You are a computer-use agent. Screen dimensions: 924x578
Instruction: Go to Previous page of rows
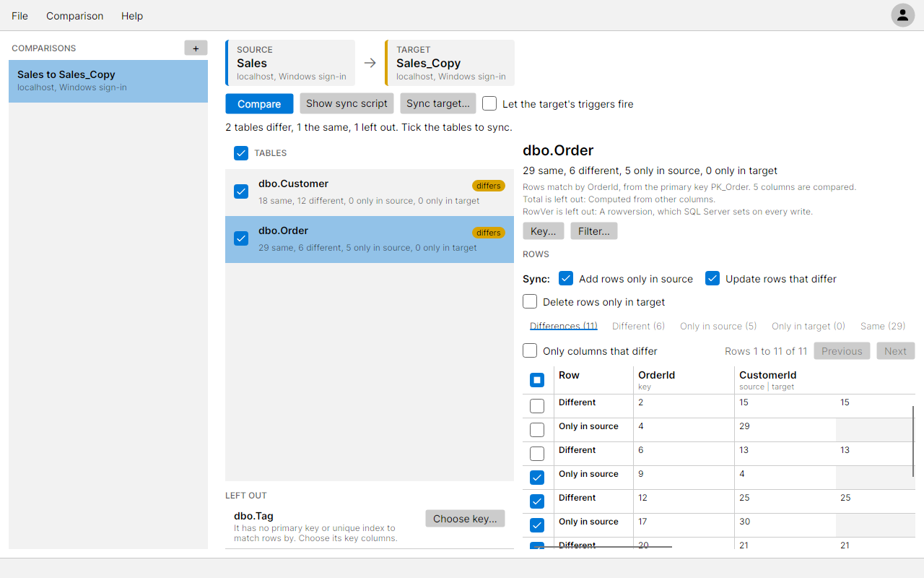pyautogui.click(x=842, y=351)
